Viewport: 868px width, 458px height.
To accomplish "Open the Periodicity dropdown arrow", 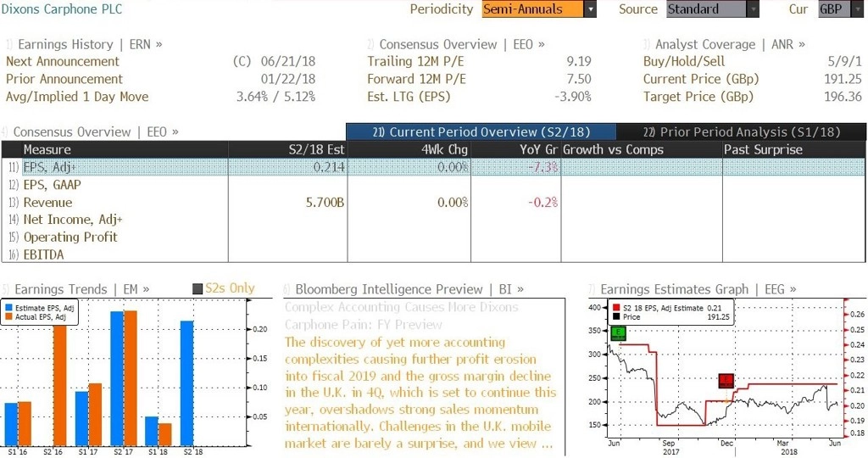I will [x=590, y=8].
